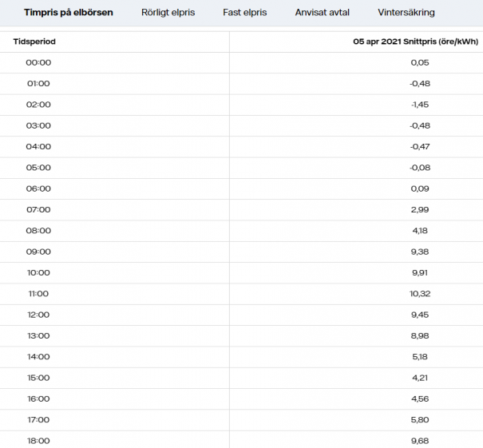Select the Fast elpris tab

[x=244, y=13]
